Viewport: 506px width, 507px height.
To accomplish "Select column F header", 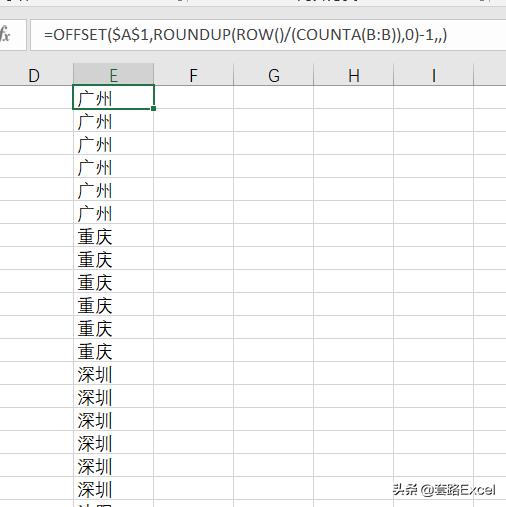I will [194, 75].
